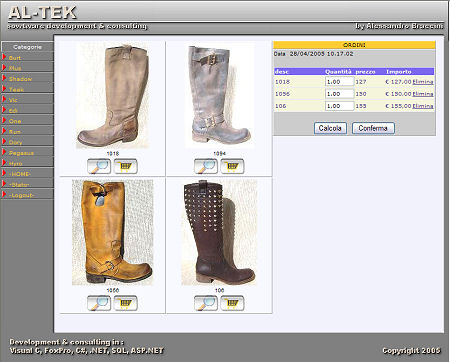Open the magnifier for boot 1094
Viewport: 450px width, 362px height.
pyautogui.click(x=206, y=166)
